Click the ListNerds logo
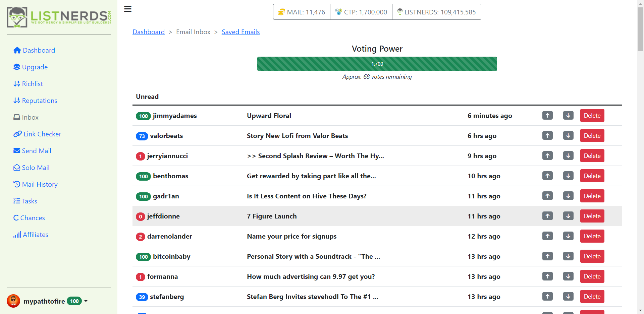The width and height of the screenshot is (644, 314). point(59,17)
